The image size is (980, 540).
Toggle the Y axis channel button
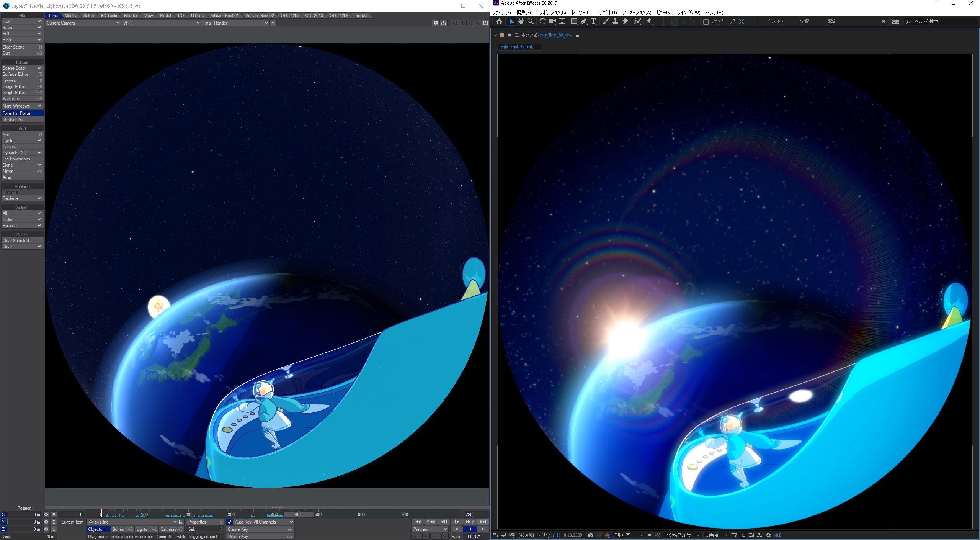pyautogui.click(x=4, y=522)
